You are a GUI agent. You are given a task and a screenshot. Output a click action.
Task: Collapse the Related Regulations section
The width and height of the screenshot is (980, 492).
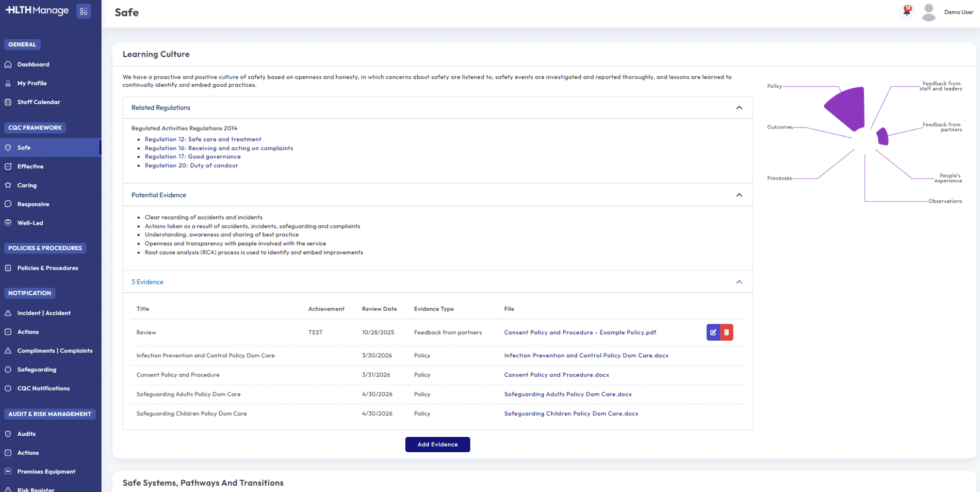click(739, 108)
